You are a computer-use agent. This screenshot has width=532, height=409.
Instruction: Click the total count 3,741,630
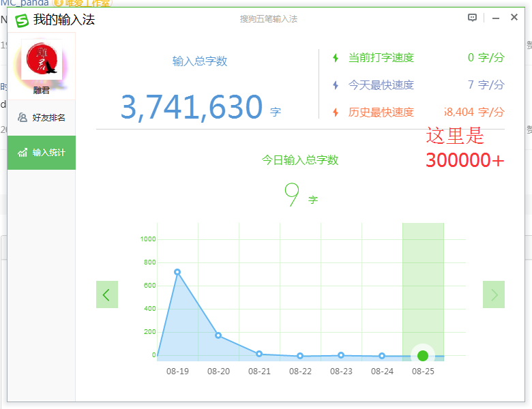(192, 107)
